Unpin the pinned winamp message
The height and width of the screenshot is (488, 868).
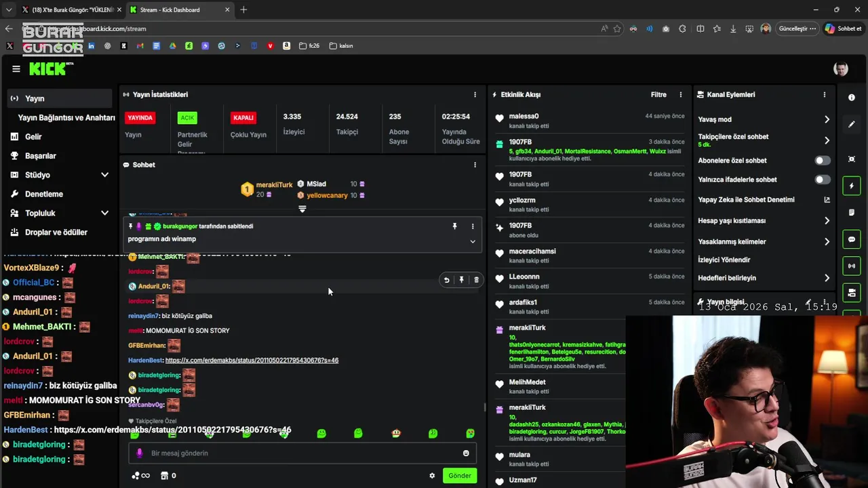(x=454, y=226)
